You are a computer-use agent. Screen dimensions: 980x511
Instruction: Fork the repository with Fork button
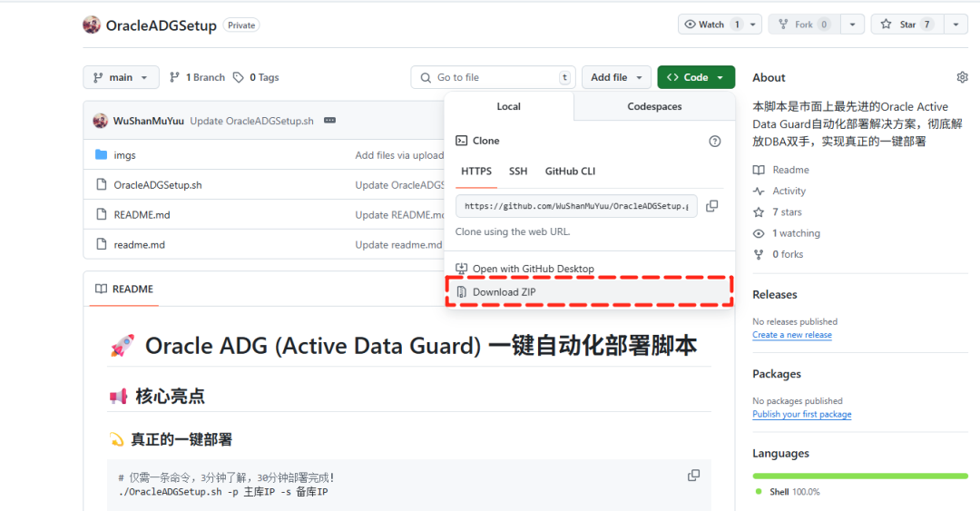point(804,25)
